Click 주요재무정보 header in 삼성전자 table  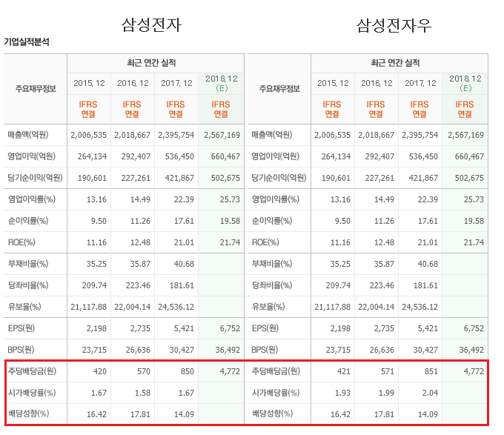[36, 89]
